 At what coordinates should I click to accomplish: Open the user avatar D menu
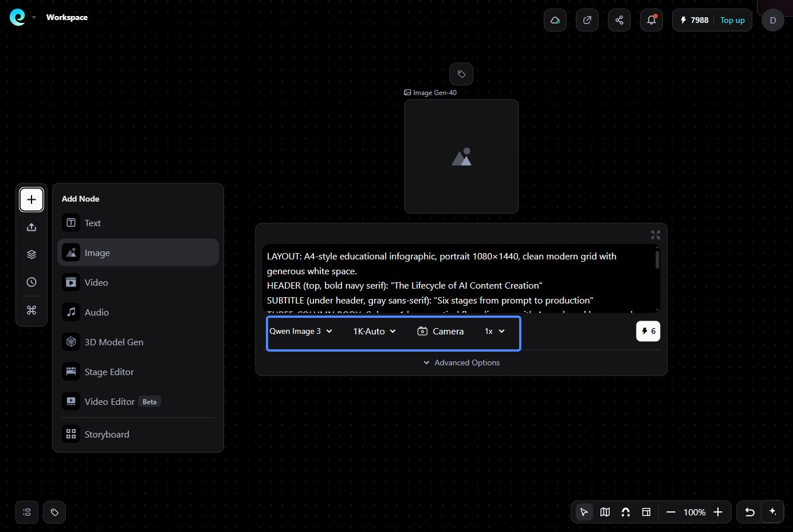point(773,20)
